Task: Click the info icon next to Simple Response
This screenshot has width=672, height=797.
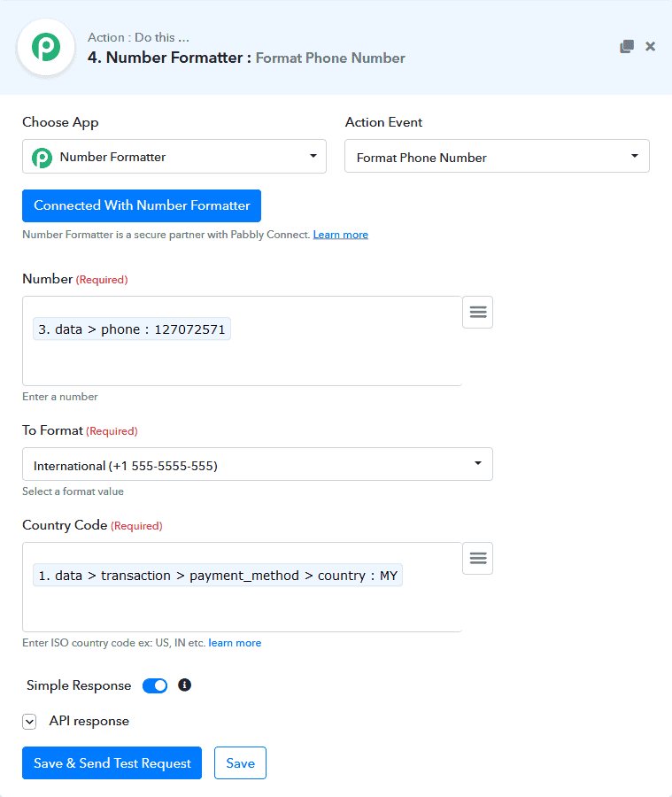Action: pyautogui.click(x=185, y=685)
